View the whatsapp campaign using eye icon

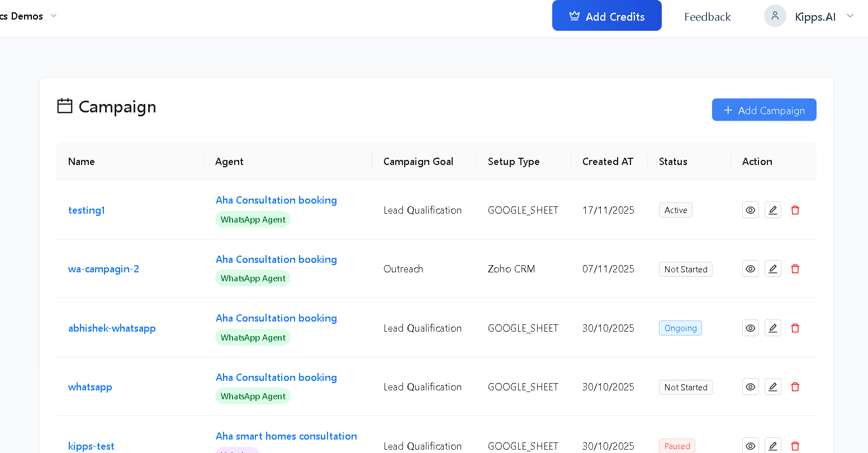click(751, 387)
